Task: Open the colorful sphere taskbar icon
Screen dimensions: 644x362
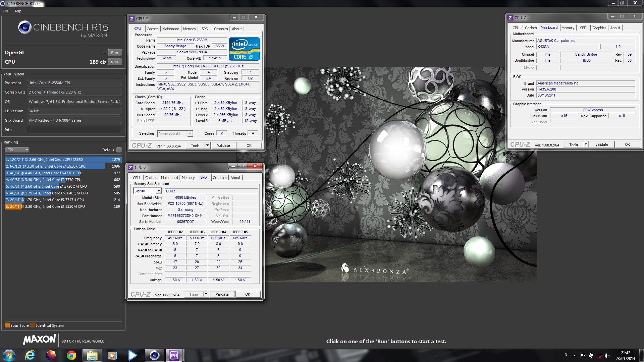Action: 51,355
